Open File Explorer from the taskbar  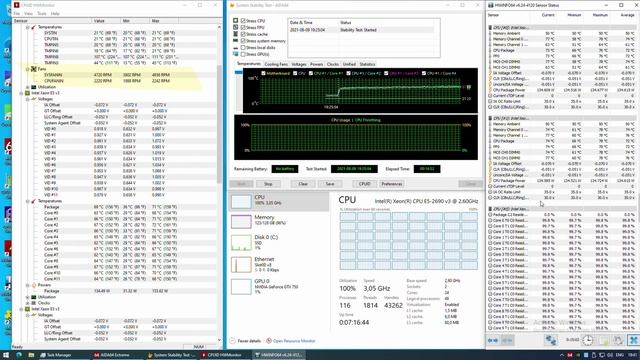pos(31,355)
